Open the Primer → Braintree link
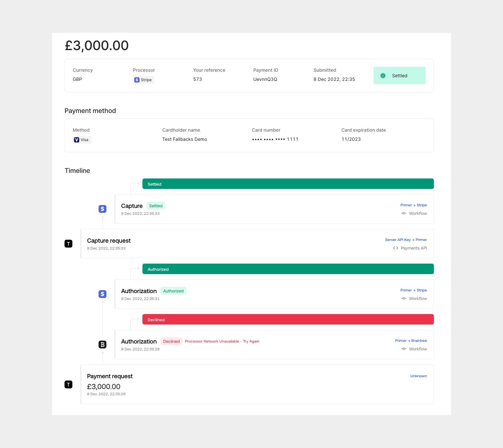The height and width of the screenshot is (448, 503). coord(411,341)
